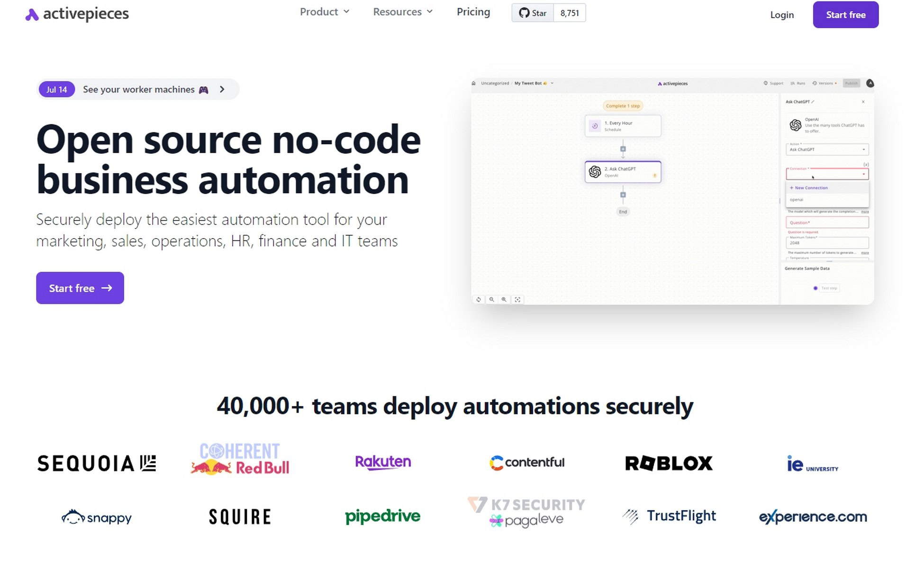
Task: Open the Action 'Ask ChatGPT' dropdown
Action: pyautogui.click(x=827, y=149)
